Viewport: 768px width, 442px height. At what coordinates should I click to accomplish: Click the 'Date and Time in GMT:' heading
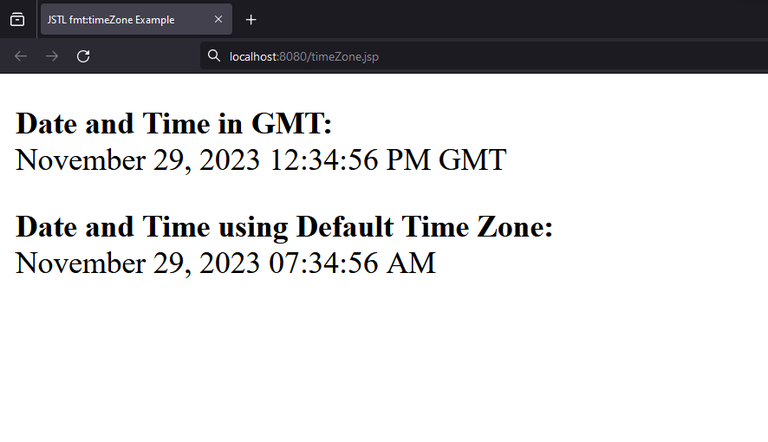pyautogui.click(x=174, y=124)
